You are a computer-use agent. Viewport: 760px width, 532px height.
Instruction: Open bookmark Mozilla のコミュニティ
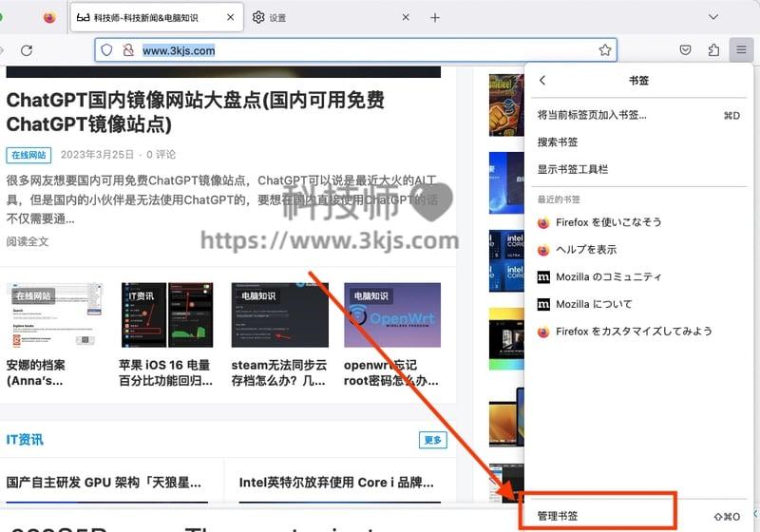pos(638,277)
